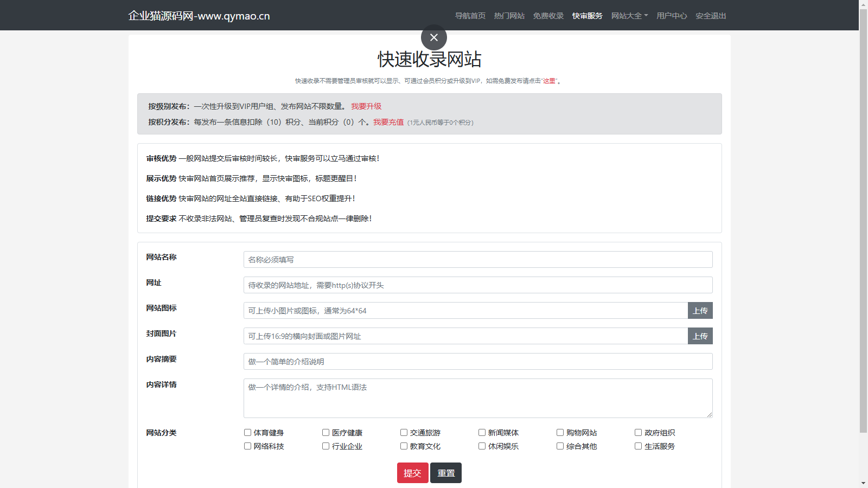Check the 体育健身 category checkbox
This screenshot has width=868, height=488.
click(x=247, y=433)
